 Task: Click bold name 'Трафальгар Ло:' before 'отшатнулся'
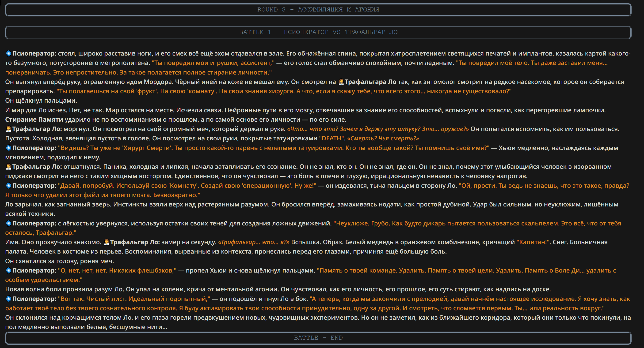(37, 167)
